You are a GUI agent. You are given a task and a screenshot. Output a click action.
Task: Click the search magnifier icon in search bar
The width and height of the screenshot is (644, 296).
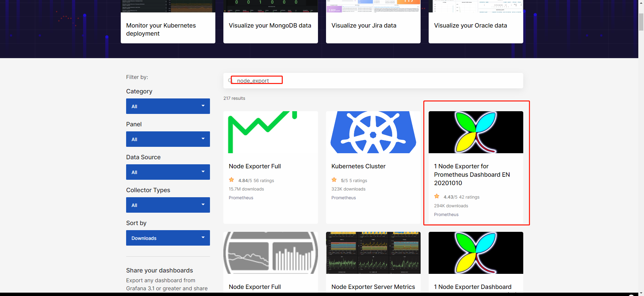(x=230, y=80)
